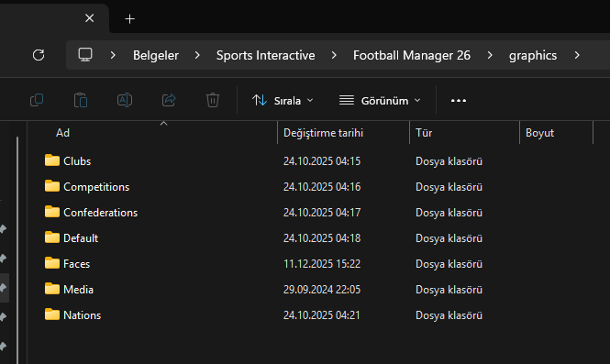610x364 pixels.
Task: Select the Confederations folder icon
Action: (x=52, y=212)
